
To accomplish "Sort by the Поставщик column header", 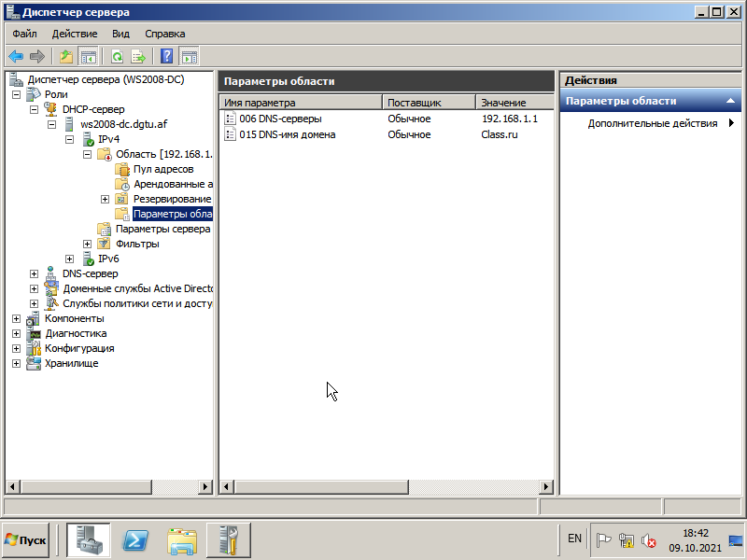I will (430, 103).
